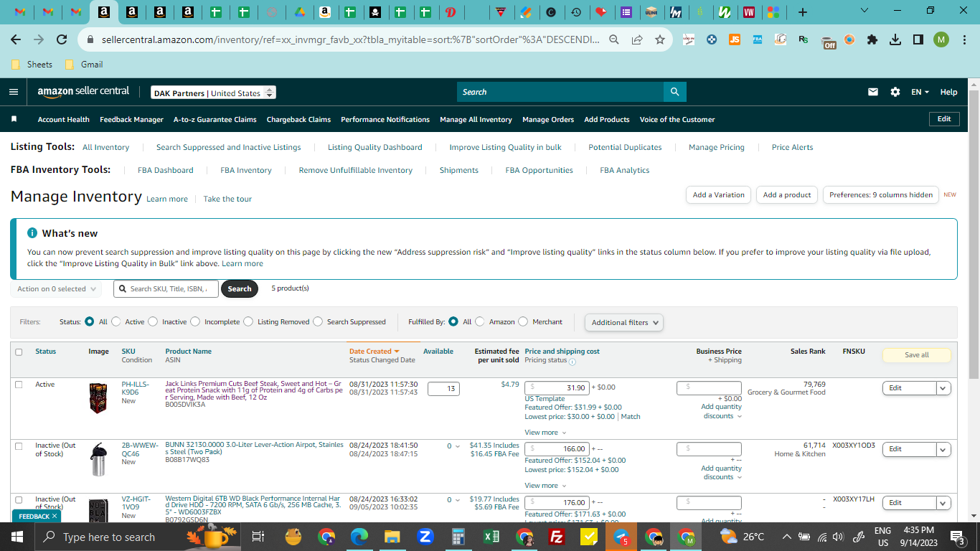980x551 pixels.
Task: Open the EN language dropdown
Action: 920,92
